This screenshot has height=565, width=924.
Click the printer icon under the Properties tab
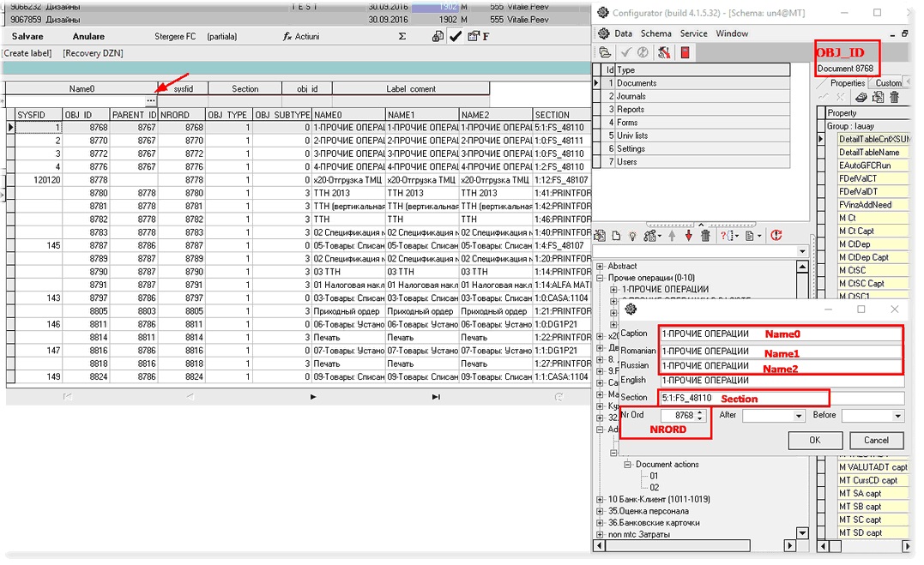pyautogui.click(x=861, y=97)
